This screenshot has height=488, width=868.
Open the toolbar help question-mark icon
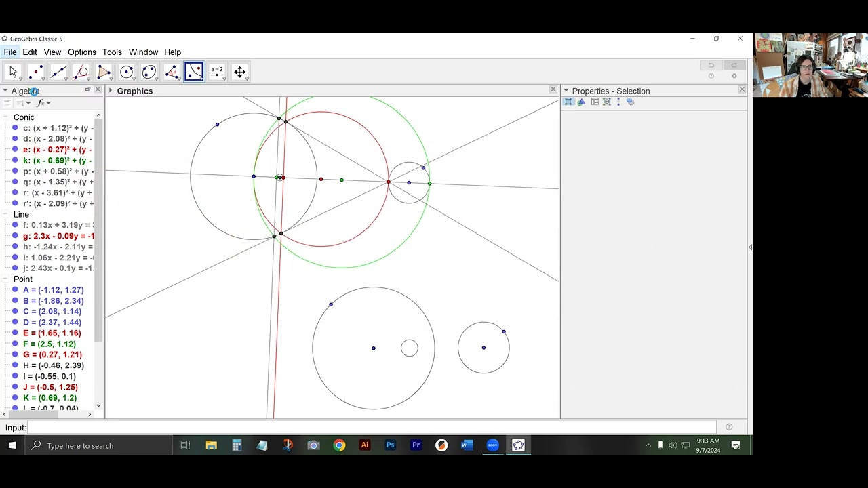pyautogui.click(x=711, y=76)
